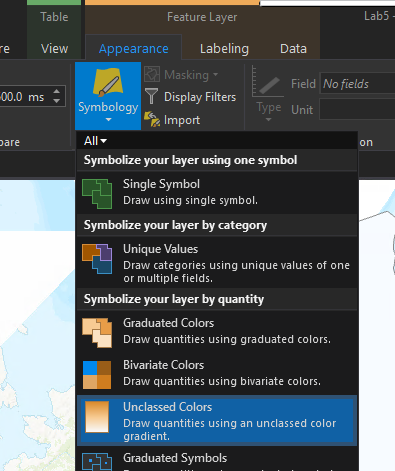Click the Display Filters label

click(200, 97)
